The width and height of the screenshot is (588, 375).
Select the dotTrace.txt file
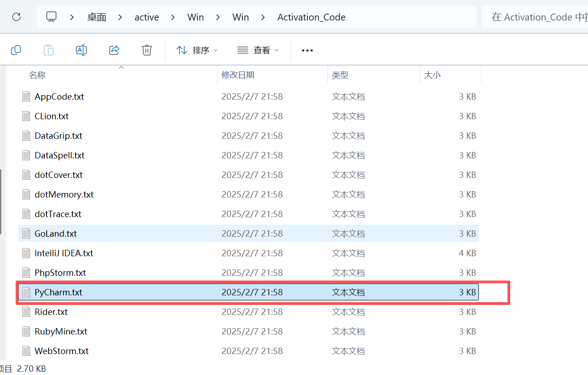[x=248, y=214]
